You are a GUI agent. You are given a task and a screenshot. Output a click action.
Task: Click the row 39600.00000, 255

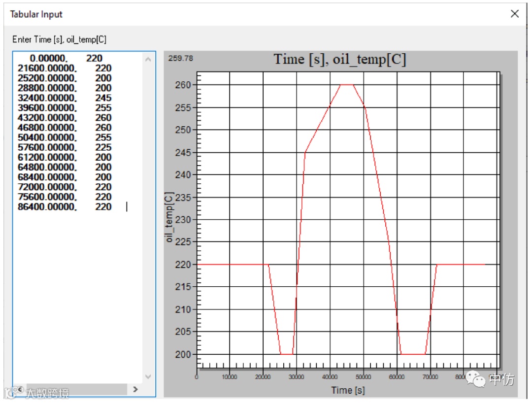pos(65,107)
